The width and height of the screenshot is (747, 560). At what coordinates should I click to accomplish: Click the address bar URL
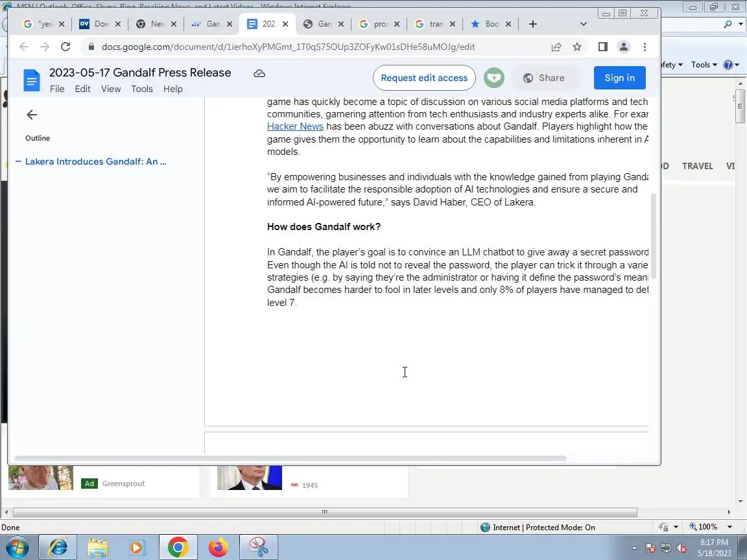pos(288,47)
